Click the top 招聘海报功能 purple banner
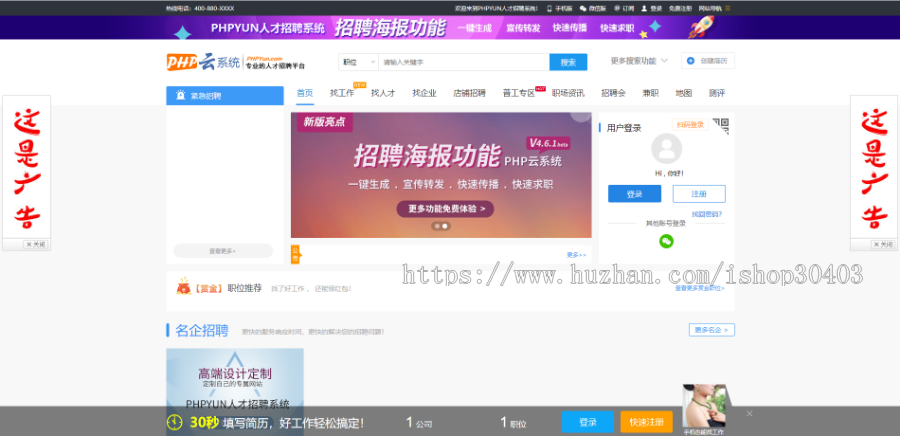This screenshot has height=436, width=900. 450,27
